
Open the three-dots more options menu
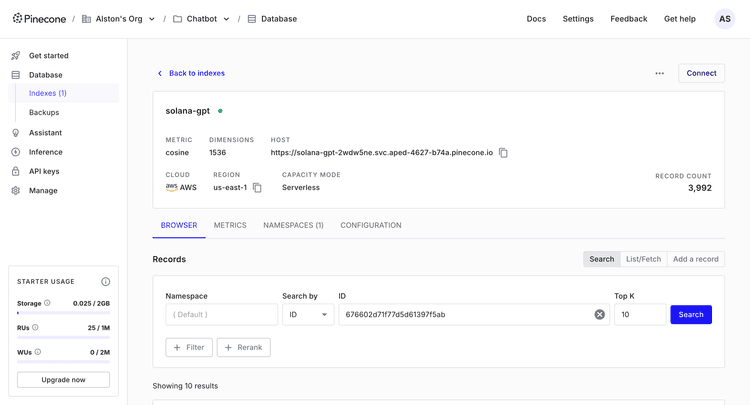click(x=659, y=73)
